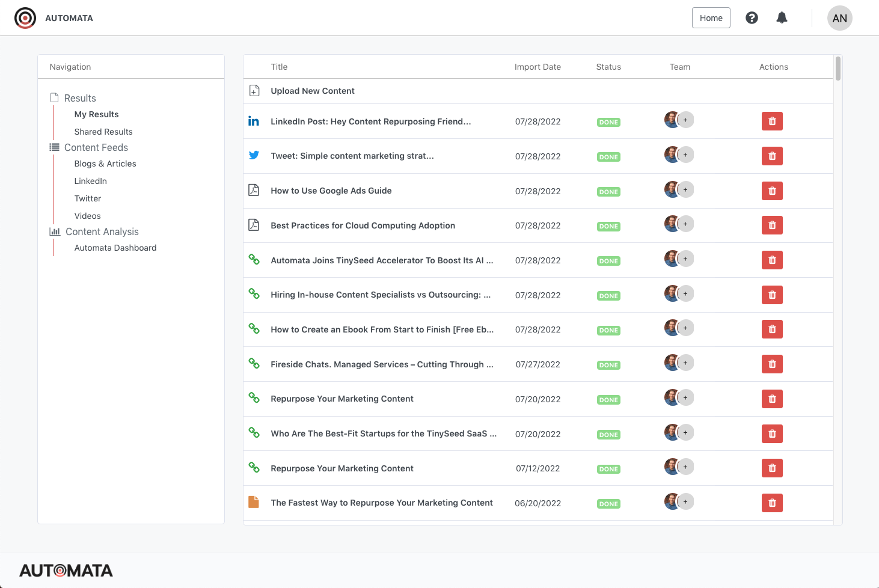This screenshot has width=879, height=588.
Task: Open Who Are The Best-Fit Startups article
Action: [384, 433]
